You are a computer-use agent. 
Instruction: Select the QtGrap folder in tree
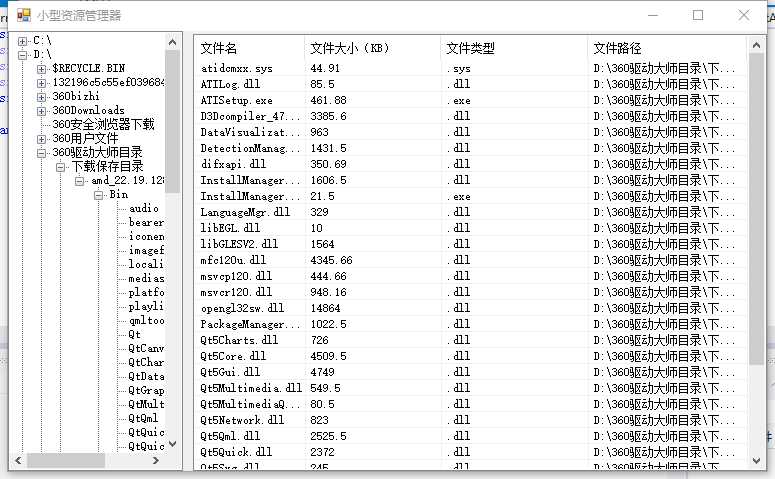146,390
